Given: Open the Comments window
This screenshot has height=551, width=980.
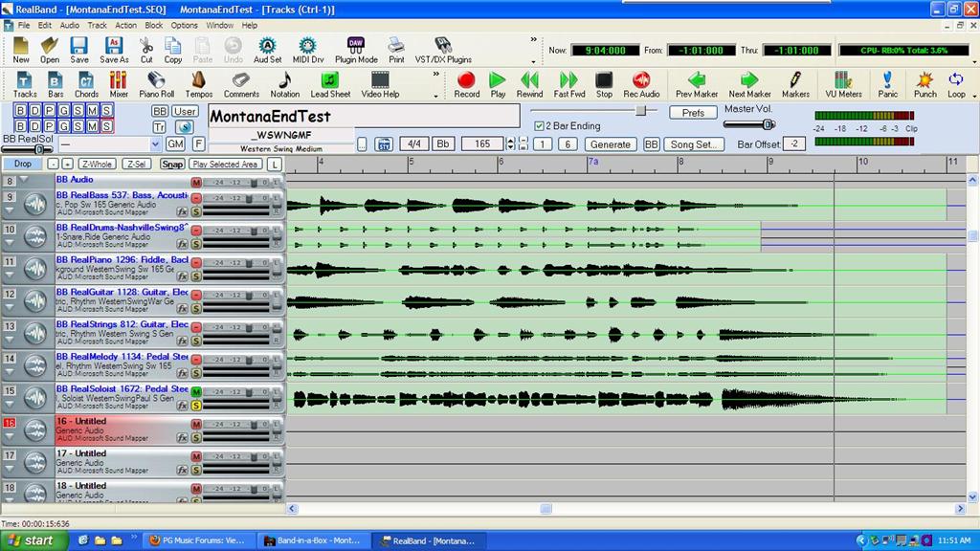Looking at the screenshot, I should point(241,84).
